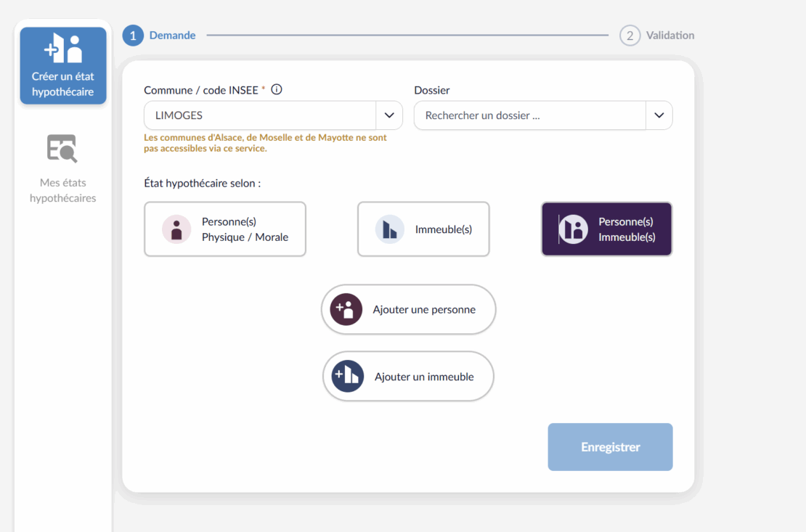The image size is (806, 532).
Task: Switch to step 2 Validation
Action: [657, 35]
